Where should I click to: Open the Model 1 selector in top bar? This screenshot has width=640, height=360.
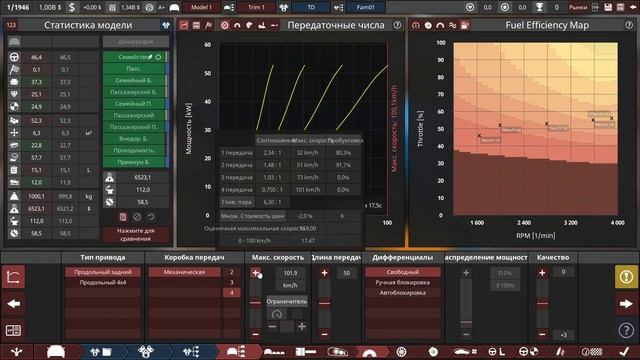[x=201, y=7]
